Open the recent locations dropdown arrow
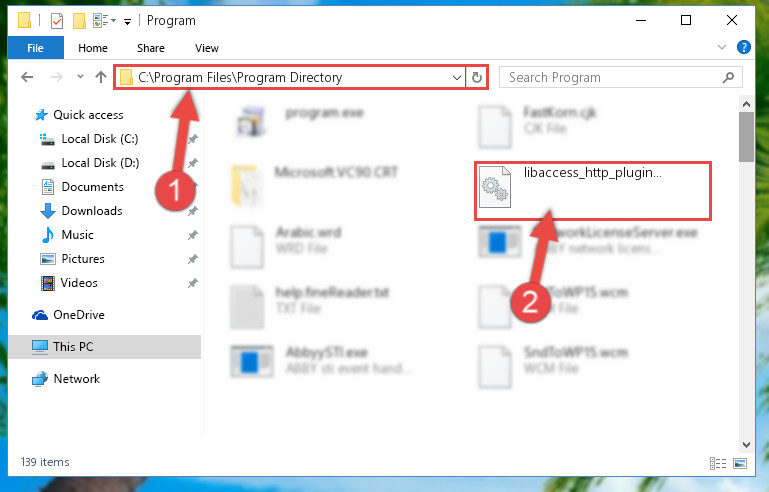The height and width of the screenshot is (492, 769). point(80,77)
